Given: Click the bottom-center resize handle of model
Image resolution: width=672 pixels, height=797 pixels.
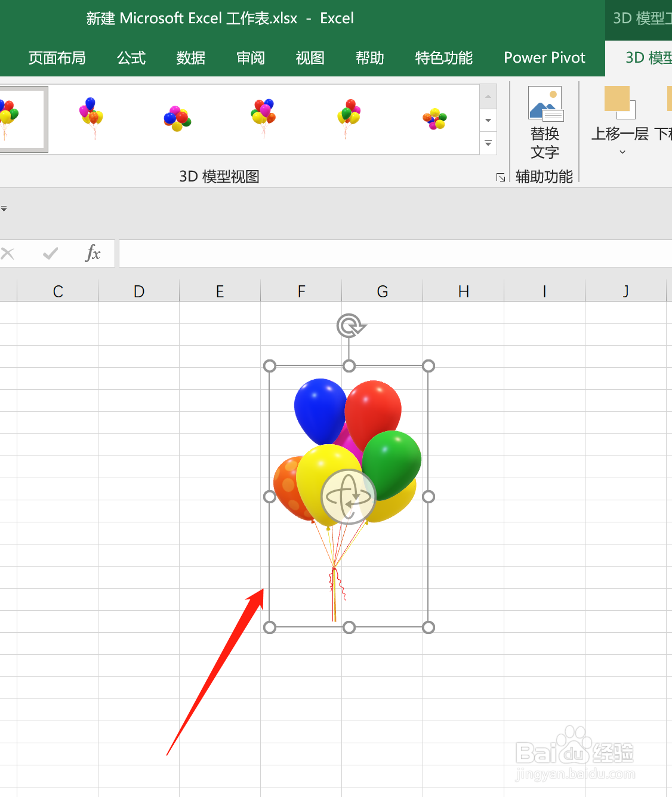Looking at the screenshot, I should (x=349, y=627).
